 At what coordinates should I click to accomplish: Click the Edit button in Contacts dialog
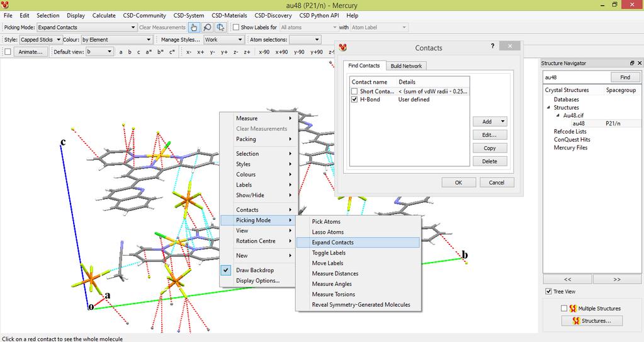click(490, 135)
